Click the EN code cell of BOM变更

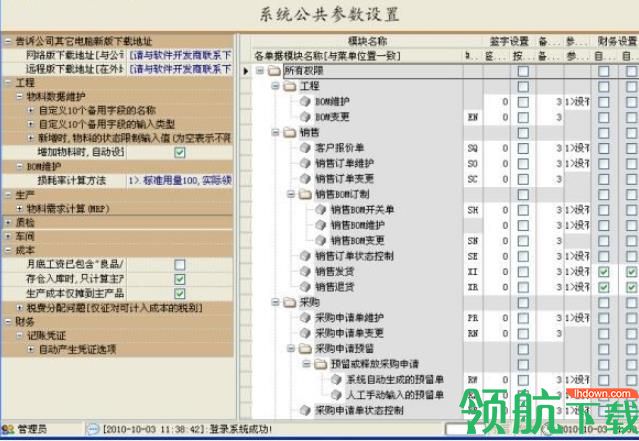click(473, 118)
